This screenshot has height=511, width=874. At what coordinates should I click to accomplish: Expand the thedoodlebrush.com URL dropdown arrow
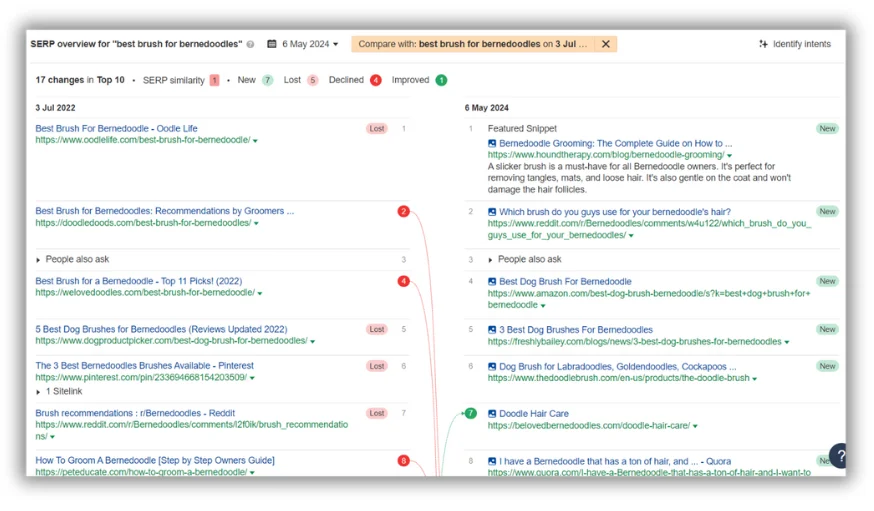(x=755, y=379)
